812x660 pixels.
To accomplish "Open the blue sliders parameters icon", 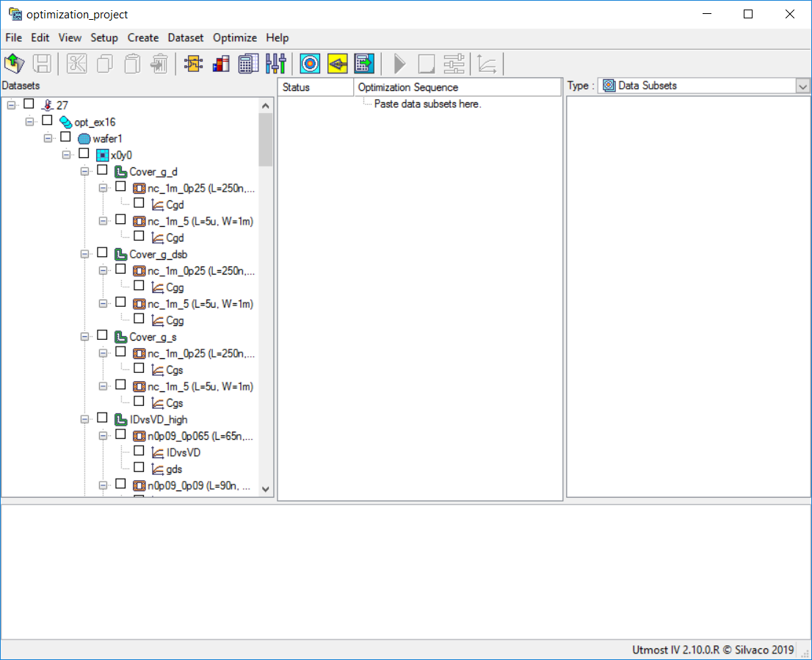I will [x=276, y=64].
